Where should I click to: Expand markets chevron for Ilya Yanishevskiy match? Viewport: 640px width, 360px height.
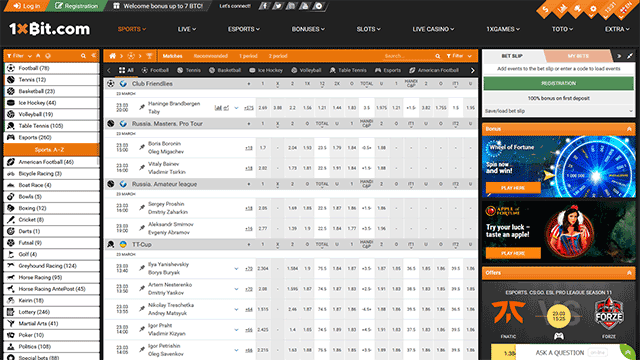tap(236, 269)
